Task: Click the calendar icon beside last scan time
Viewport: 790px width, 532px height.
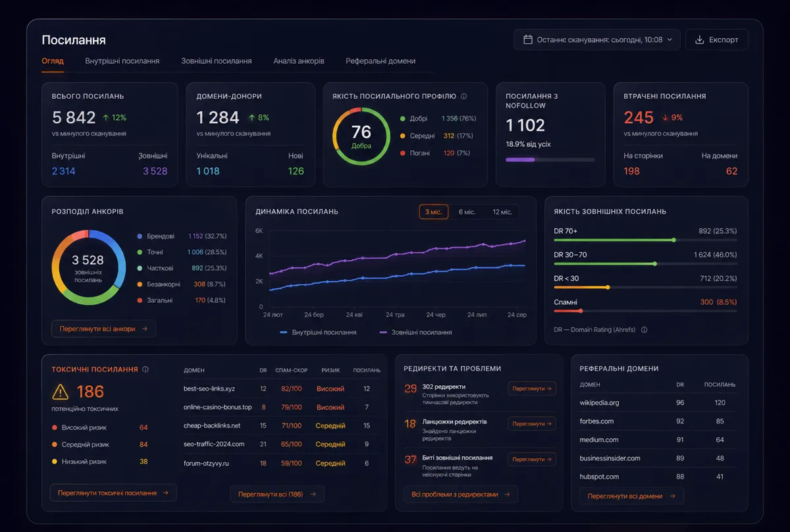Action: pos(527,40)
